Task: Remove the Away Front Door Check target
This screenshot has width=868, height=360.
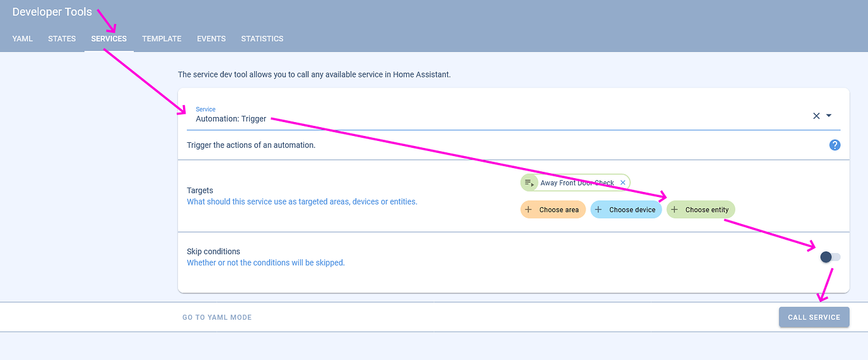Action: (623, 183)
